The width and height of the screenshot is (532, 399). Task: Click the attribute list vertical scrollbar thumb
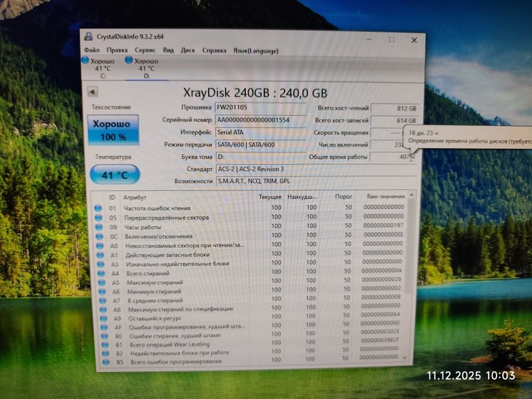coord(410,247)
